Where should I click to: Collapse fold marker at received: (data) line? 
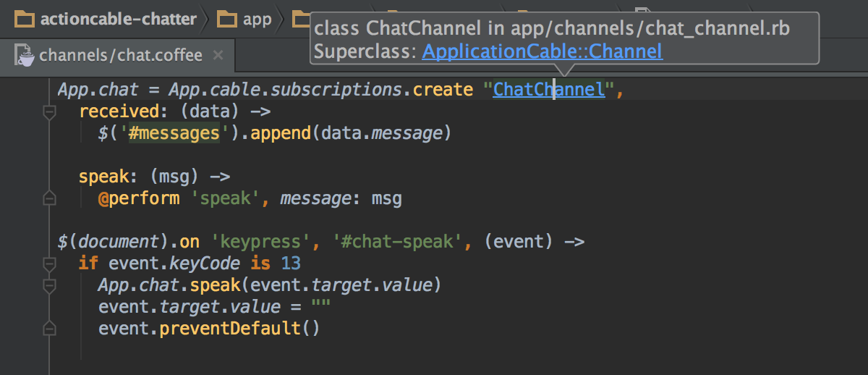pos(49,112)
